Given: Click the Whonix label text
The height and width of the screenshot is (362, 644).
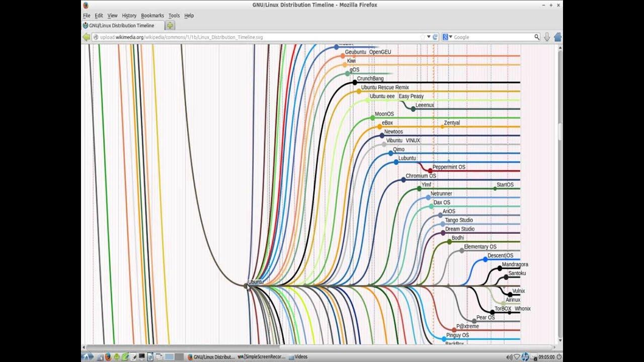Looking at the screenshot, I should pyautogui.click(x=523, y=309).
